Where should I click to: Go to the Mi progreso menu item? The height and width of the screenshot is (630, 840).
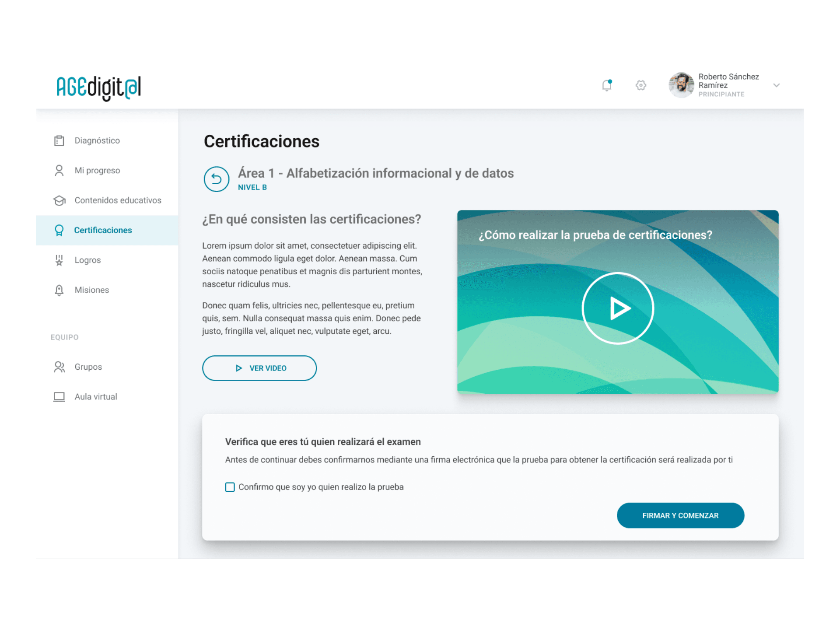[x=97, y=171]
